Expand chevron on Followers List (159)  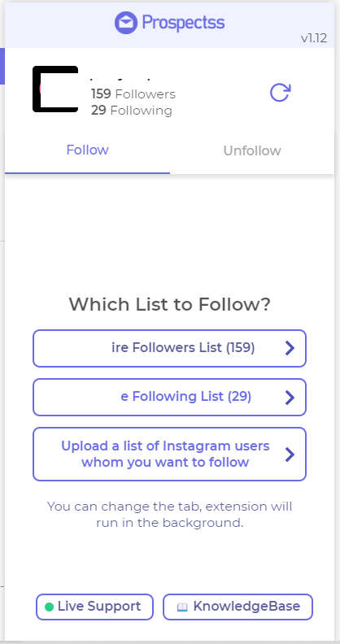pos(290,348)
